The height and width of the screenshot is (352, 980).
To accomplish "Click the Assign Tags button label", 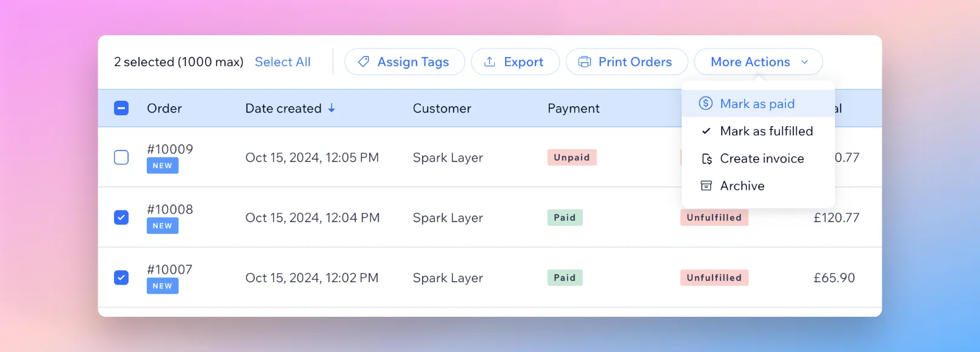I will (x=413, y=62).
